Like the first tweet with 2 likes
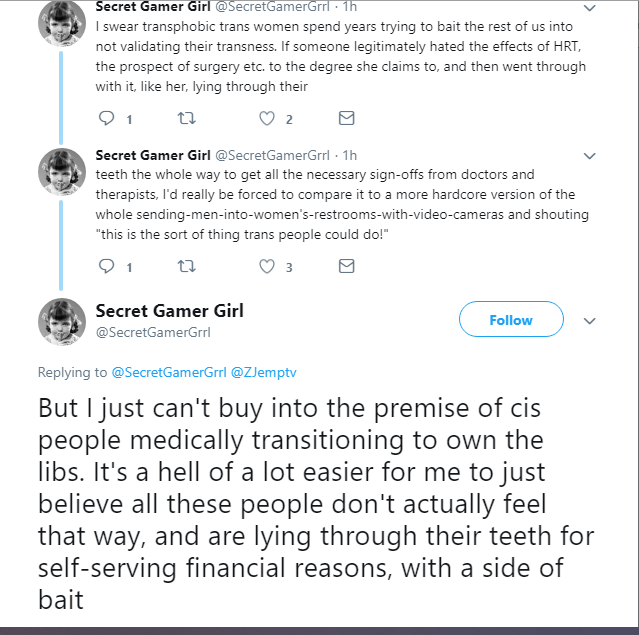 pyautogui.click(x=267, y=119)
